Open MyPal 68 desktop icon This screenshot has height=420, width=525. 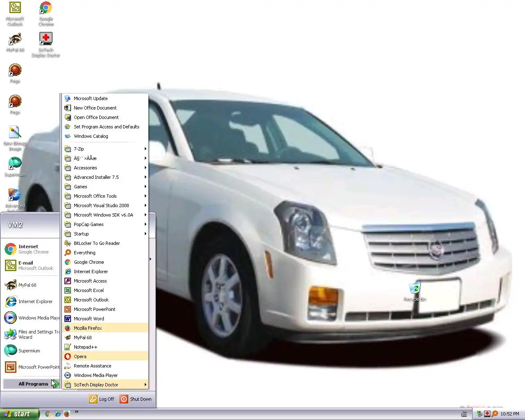click(x=15, y=42)
